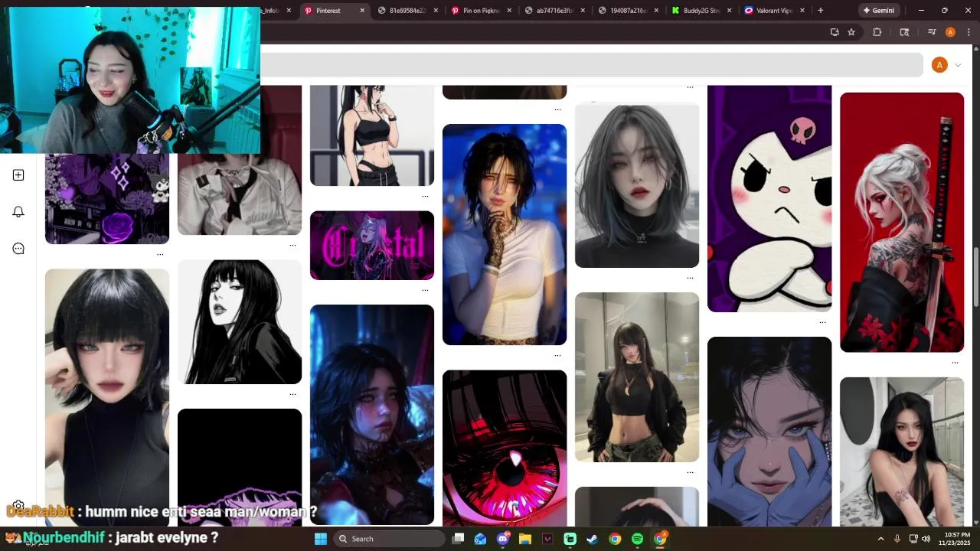Open Steam from the taskbar
The height and width of the screenshot is (551, 980).
(x=593, y=539)
